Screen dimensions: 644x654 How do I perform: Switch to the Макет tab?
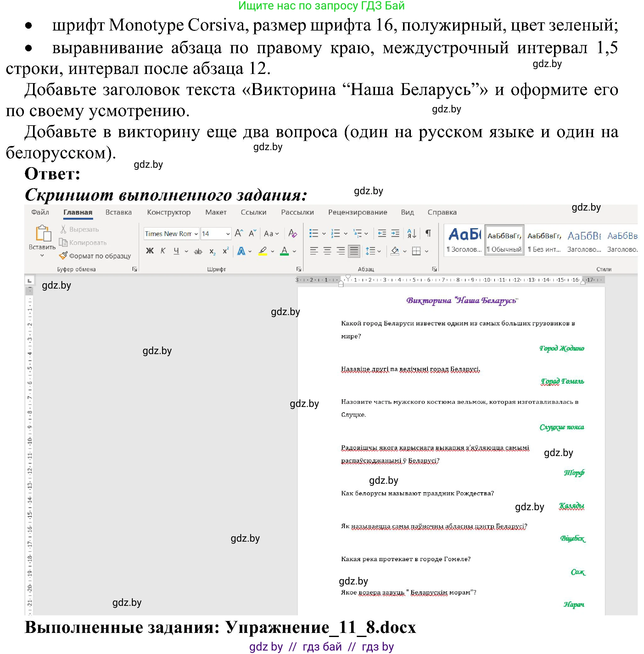216,212
